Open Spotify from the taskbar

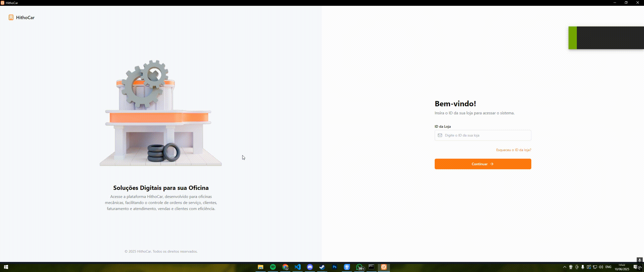pyautogui.click(x=273, y=267)
